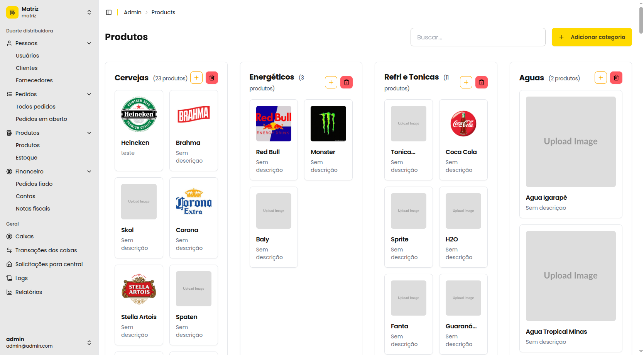Click Products breadcrumb
The width and height of the screenshot is (644, 355).
pos(163,12)
